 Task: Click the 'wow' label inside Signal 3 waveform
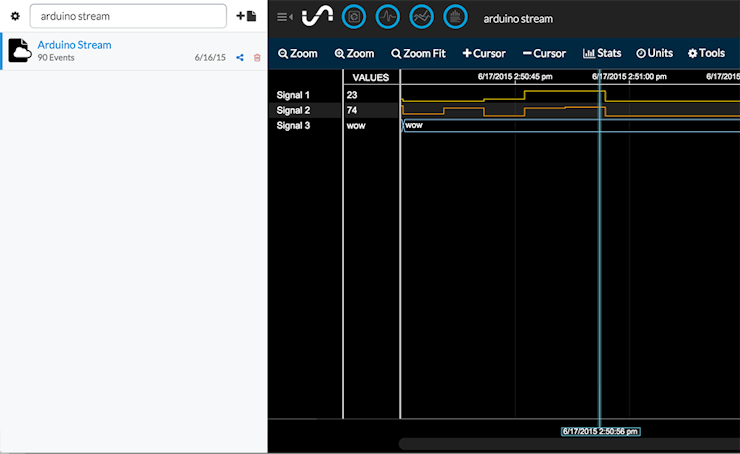pyautogui.click(x=414, y=126)
